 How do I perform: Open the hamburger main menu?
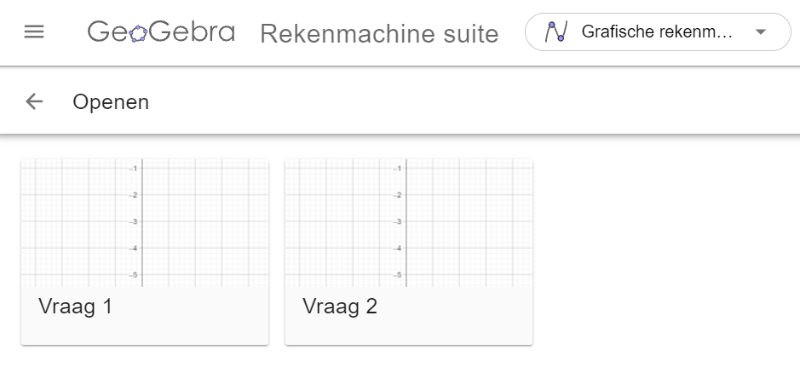coord(34,32)
